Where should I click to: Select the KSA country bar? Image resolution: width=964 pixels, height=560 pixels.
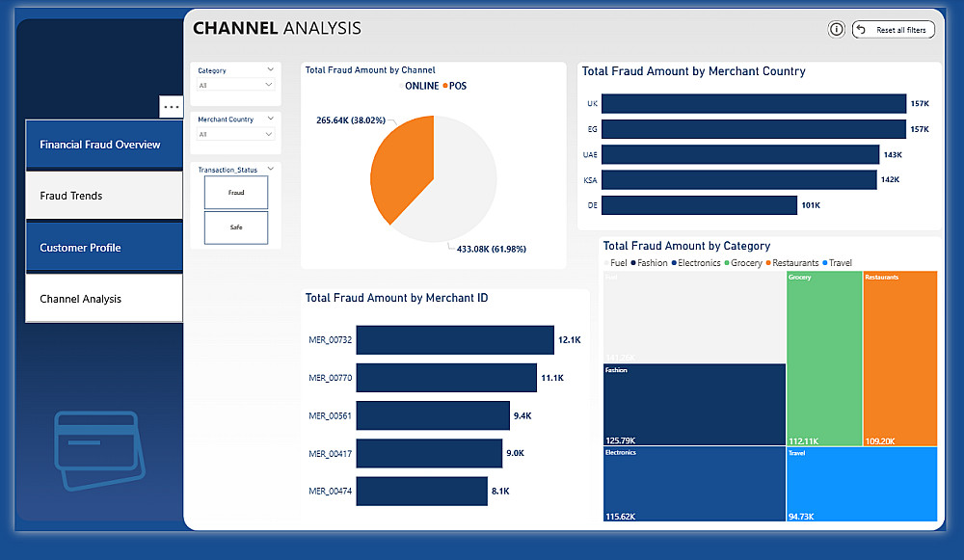(x=739, y=179)
